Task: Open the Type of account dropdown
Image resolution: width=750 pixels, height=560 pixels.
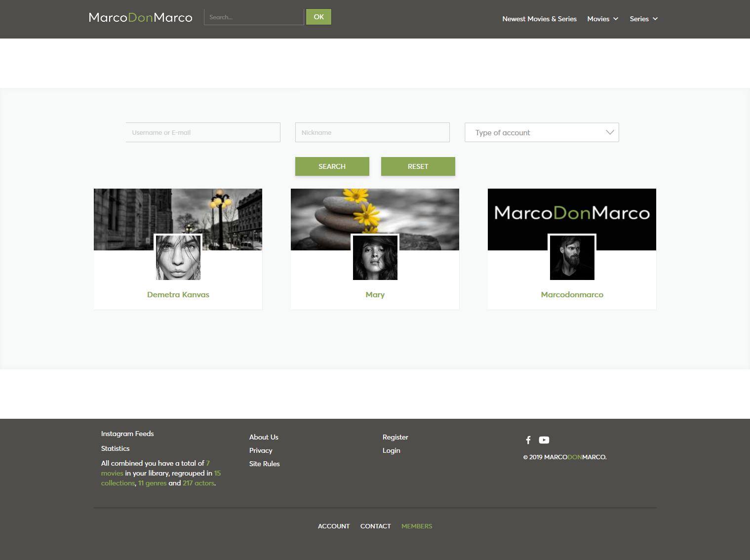Action: click(542, 132)
